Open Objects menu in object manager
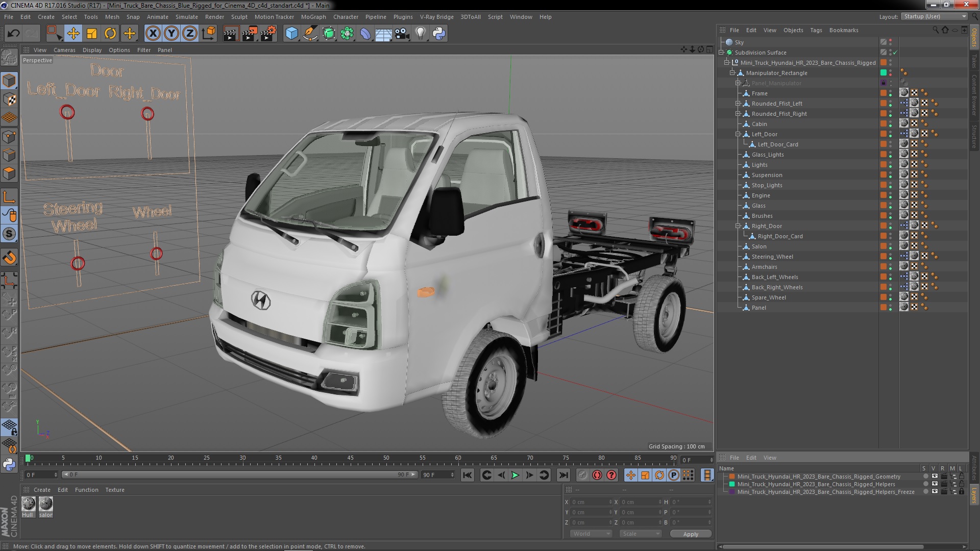This screenshot has width=980, height=551. pos(793,30)
